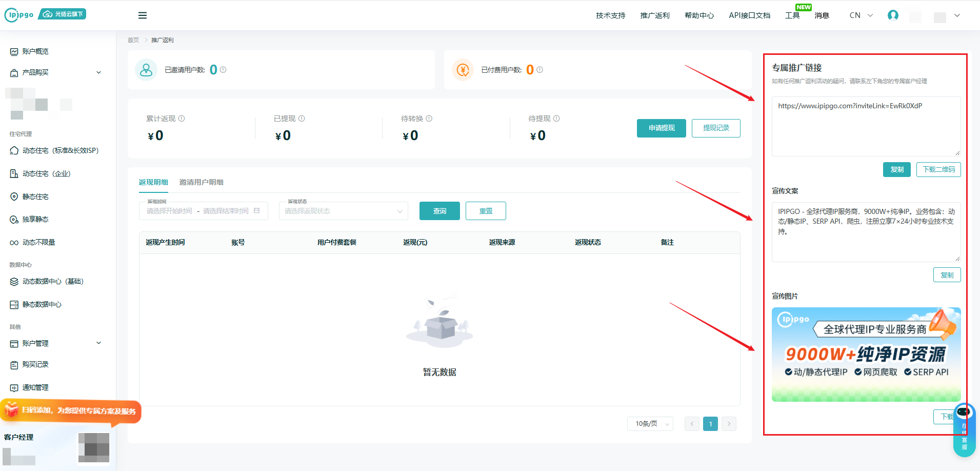Open 账户概览 in the sidebar
980x471 pixels.
[35, 51]
